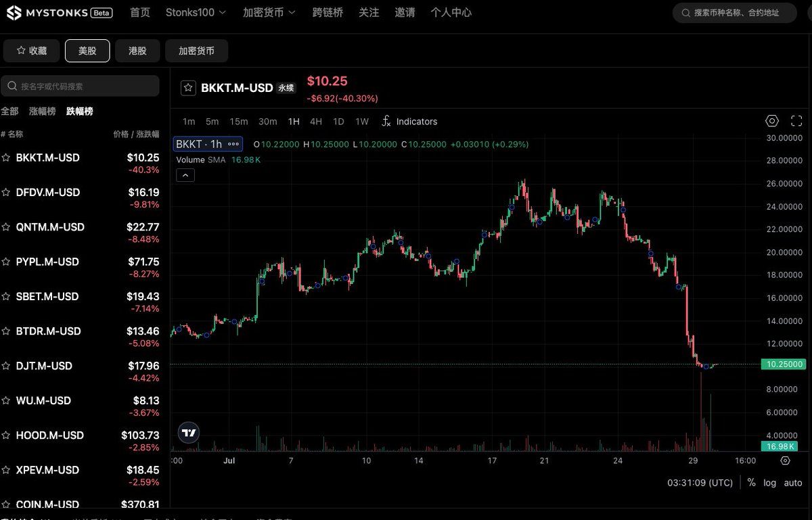Star the WU.M-USD list row
Image resolution: width=812 pixels, height=520 pixels.
tap(6, 401)
